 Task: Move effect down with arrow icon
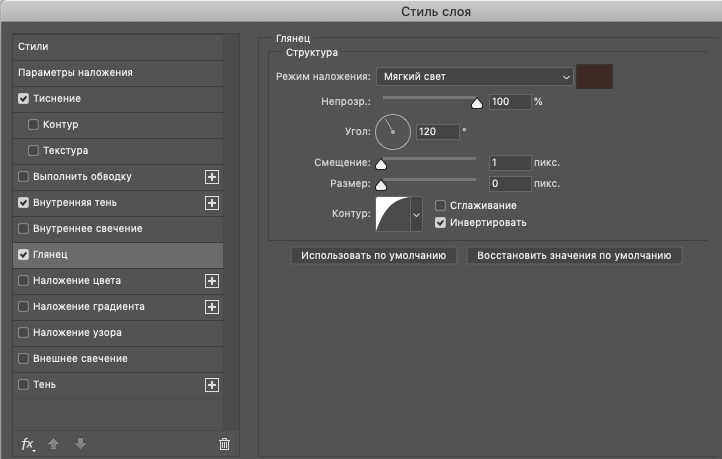[80, 444]
